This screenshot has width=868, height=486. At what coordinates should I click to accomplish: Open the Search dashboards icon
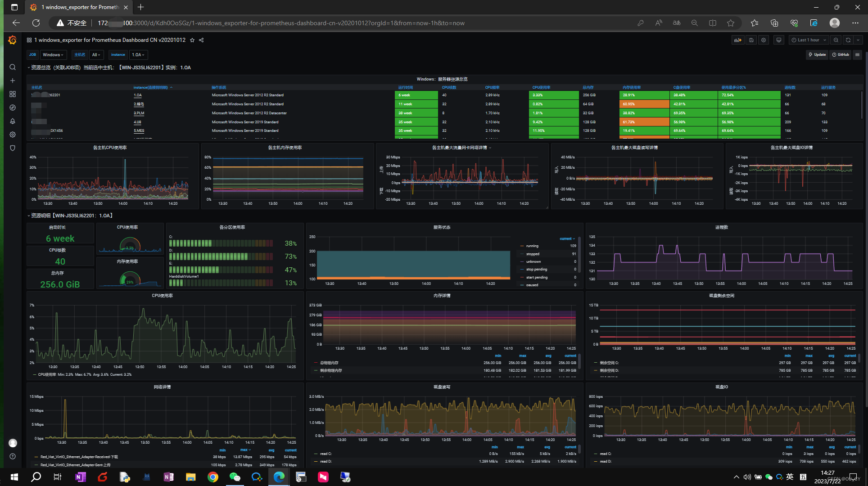12,67
